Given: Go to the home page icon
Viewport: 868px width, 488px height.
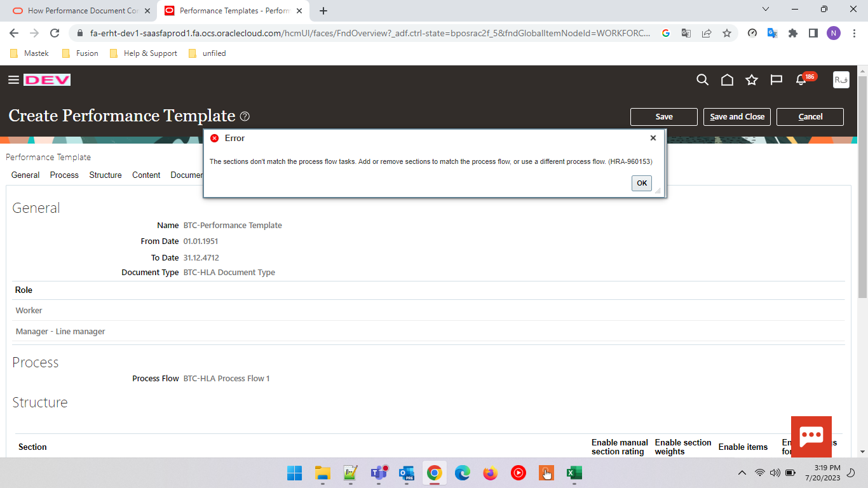Looking at the screenshot, I should [727, 80].
